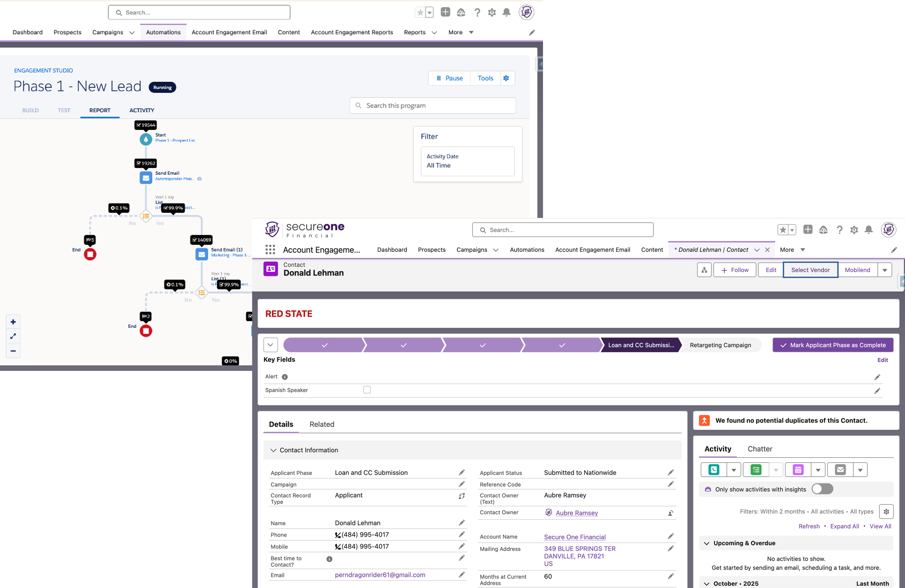
Task: Open setup gear in Engagement Studio window
Action: (492, 13)
